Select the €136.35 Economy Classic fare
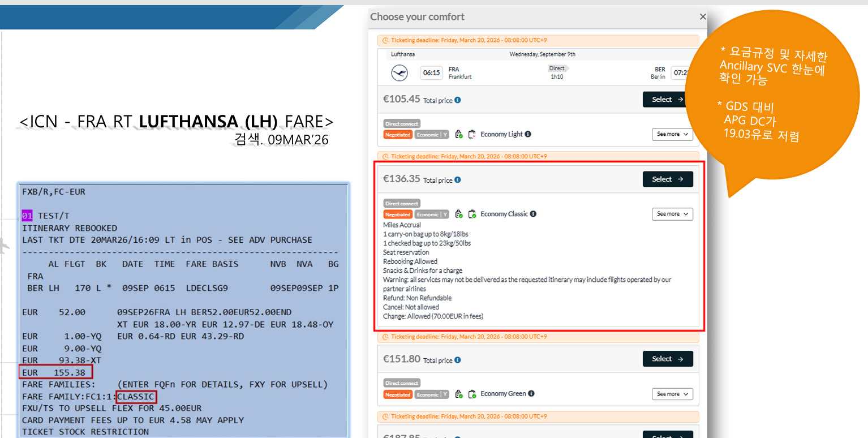 668,179
